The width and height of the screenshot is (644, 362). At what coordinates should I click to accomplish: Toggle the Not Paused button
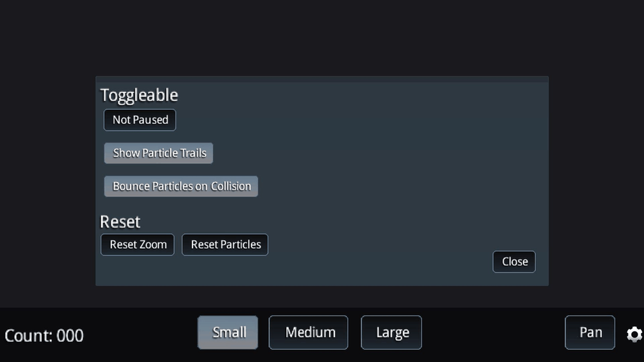[140, 120]
